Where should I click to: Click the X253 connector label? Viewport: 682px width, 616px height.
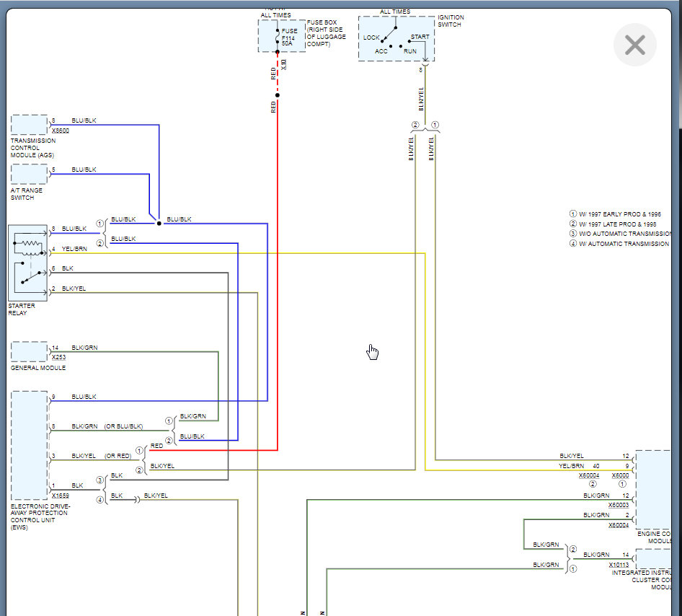[x=58, y=357]
